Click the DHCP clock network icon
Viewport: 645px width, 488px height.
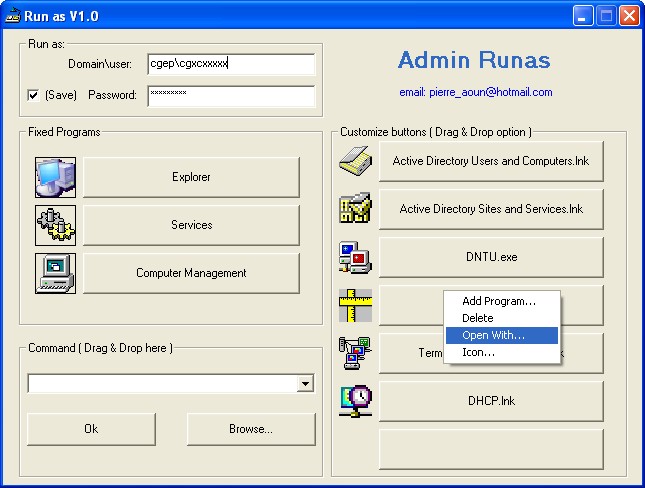355,401
